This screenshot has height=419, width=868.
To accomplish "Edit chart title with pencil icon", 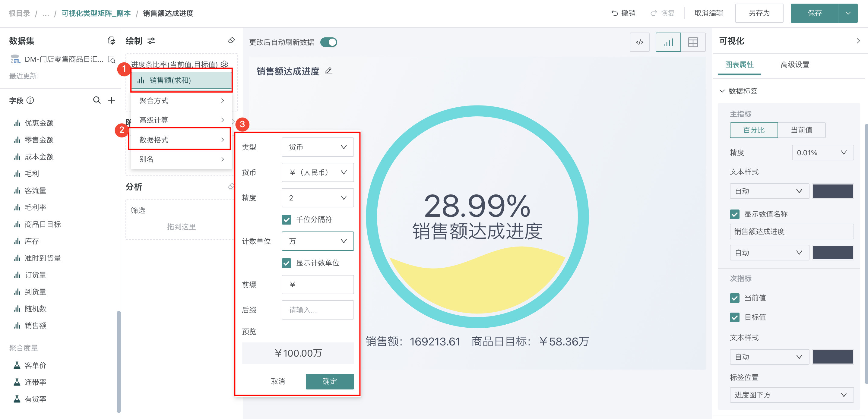I will pyautogui.click(x=328, y=71).
